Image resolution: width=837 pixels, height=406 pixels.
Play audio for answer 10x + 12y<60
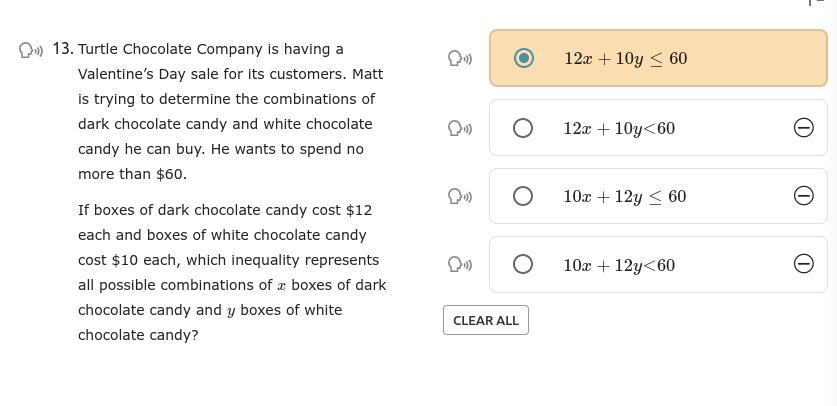460,265
